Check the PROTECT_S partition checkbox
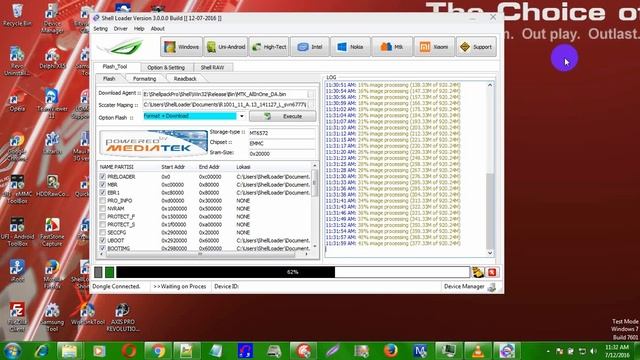The width and height of the screenshot is (640, 360). [102, 224]
